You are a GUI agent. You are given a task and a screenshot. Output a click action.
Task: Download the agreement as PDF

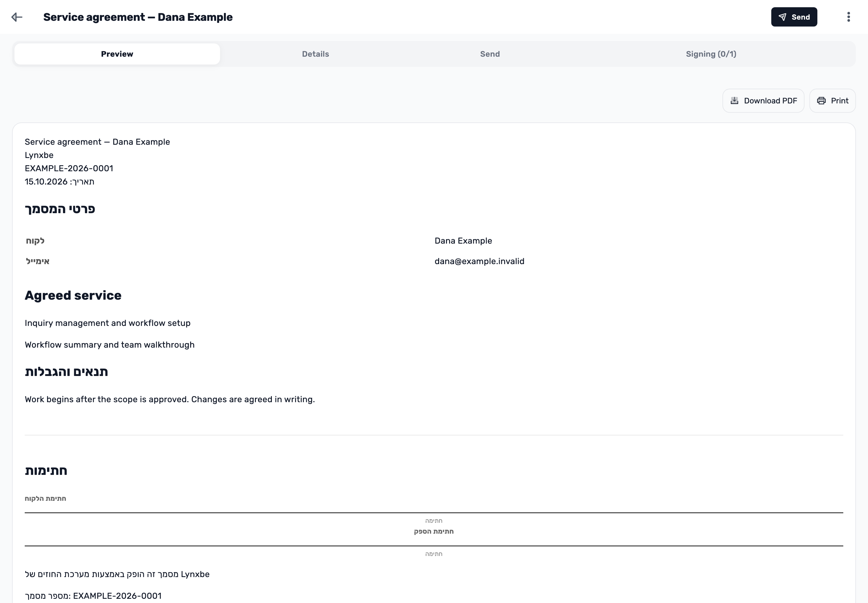click(763, 101)
